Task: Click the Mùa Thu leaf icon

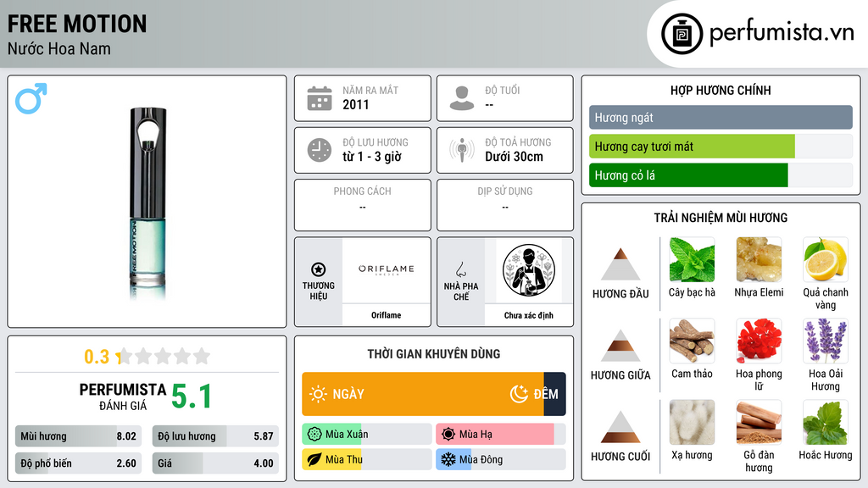Action: click(x=314, y=459)
